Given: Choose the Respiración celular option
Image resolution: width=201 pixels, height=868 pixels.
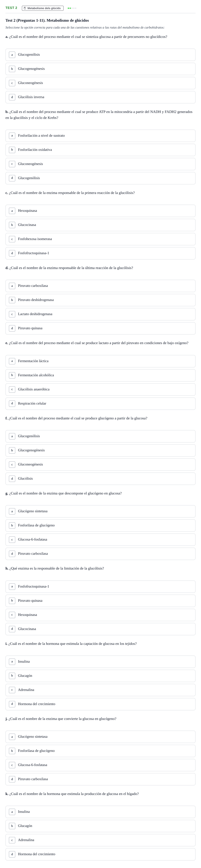Looking at the screenshot, I should click(x=100, y=403).
